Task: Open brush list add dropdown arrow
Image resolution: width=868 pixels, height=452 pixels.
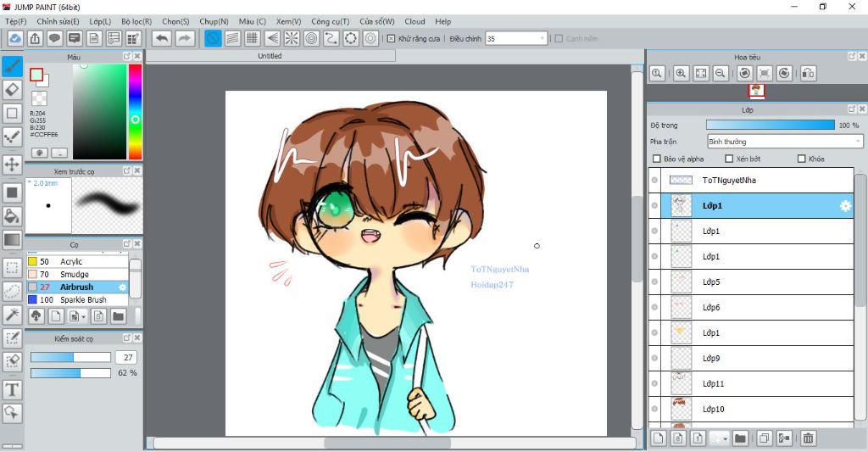Action: point(76,316)
